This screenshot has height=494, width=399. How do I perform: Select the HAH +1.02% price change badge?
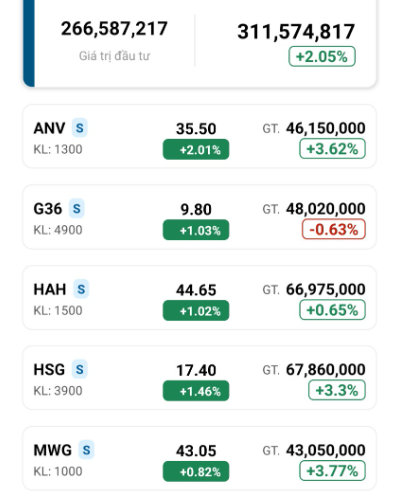coord(196,311)
